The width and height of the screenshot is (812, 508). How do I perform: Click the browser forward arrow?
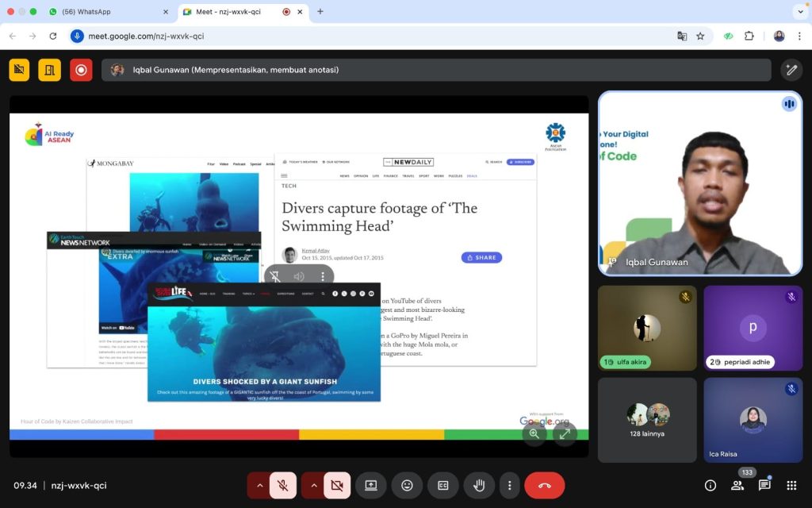pyautogui.click(x=33, y=36)
